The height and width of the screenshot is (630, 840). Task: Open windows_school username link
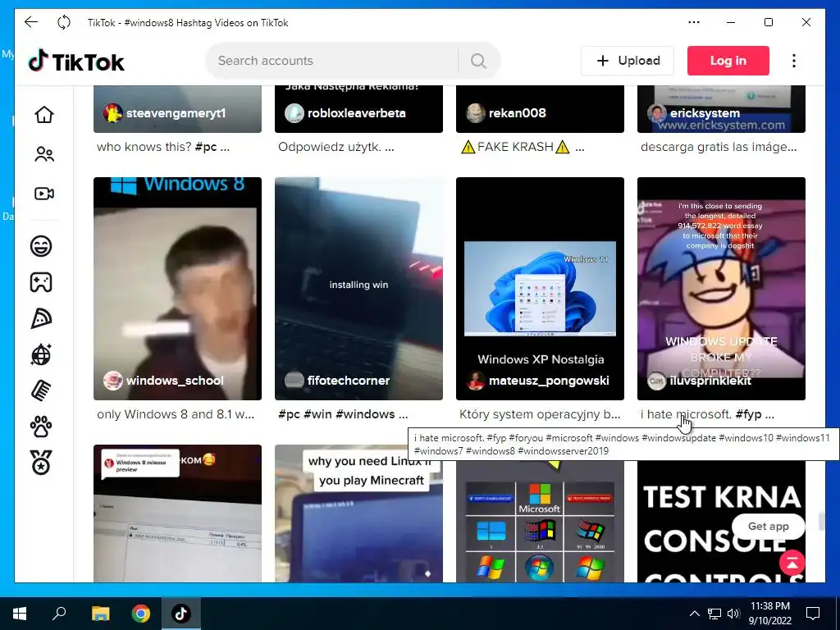coord(176,381)
